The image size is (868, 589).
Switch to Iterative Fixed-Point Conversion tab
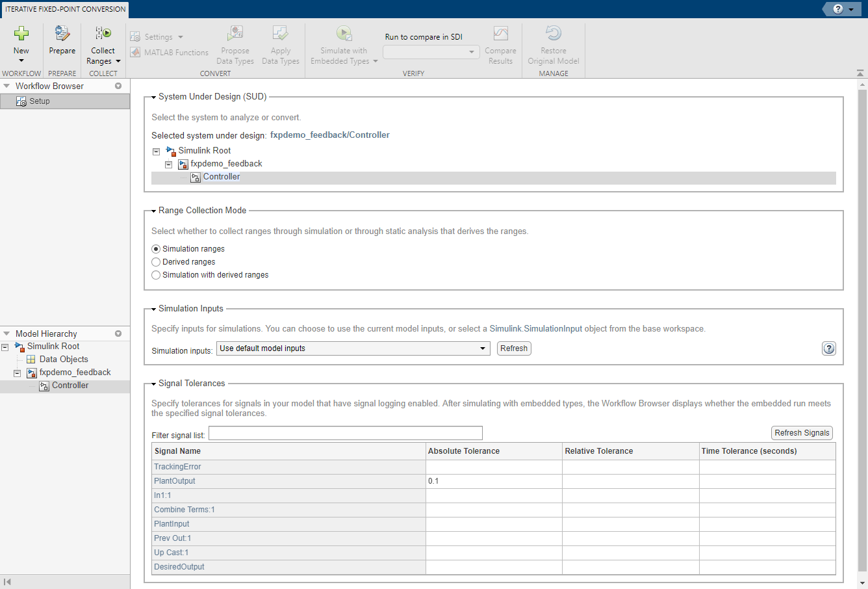coord(66,9)
